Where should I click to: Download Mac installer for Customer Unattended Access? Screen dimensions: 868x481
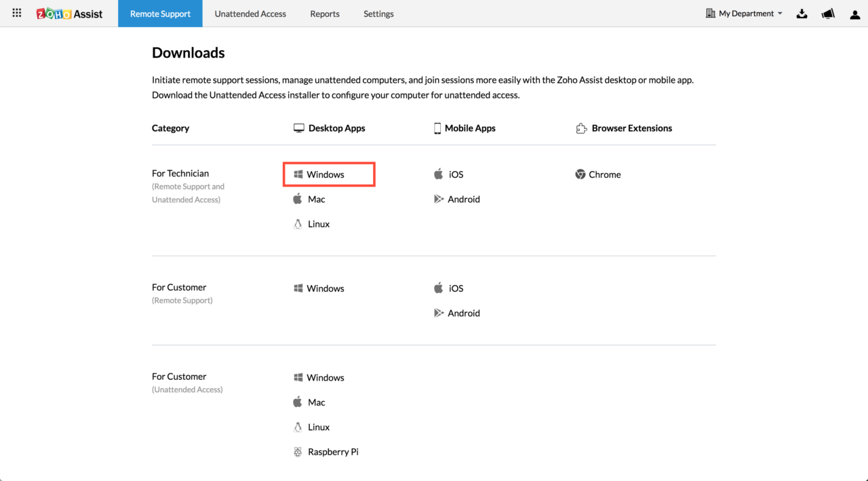[316, 402]
